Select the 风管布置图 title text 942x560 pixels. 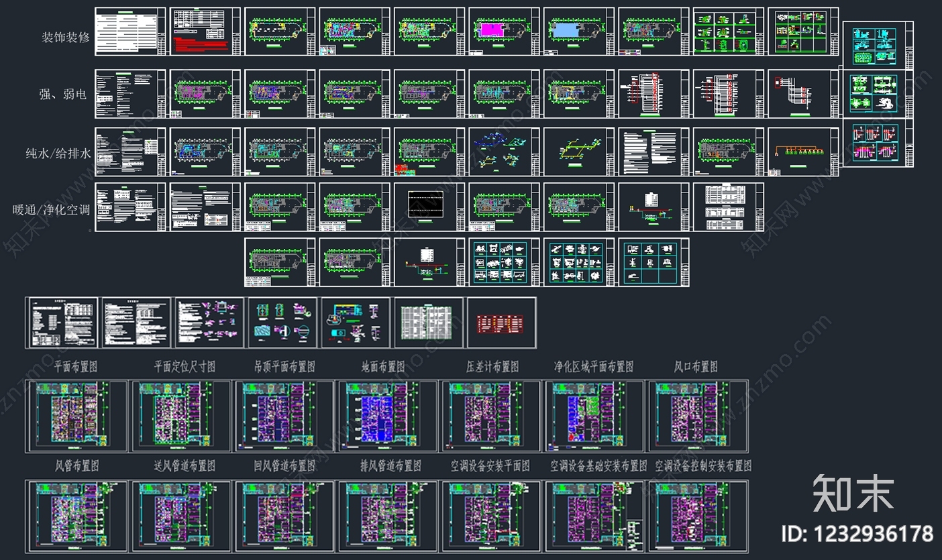tap(76, 465)
